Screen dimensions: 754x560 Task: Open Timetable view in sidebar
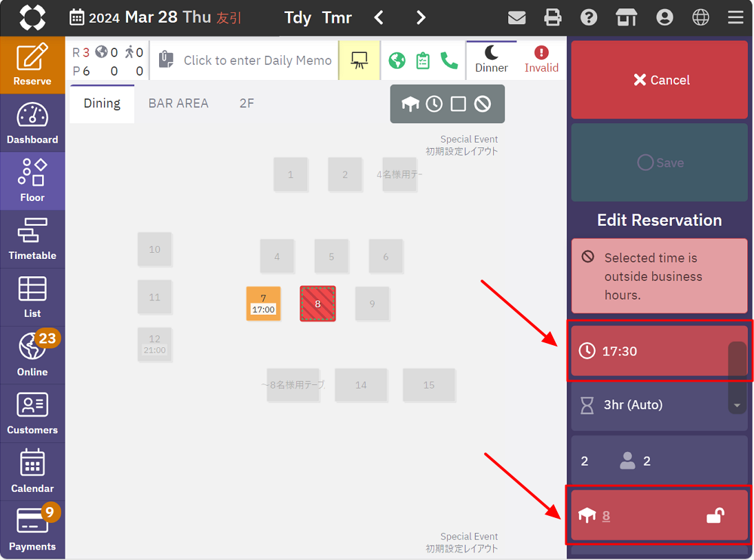point(32,239)
